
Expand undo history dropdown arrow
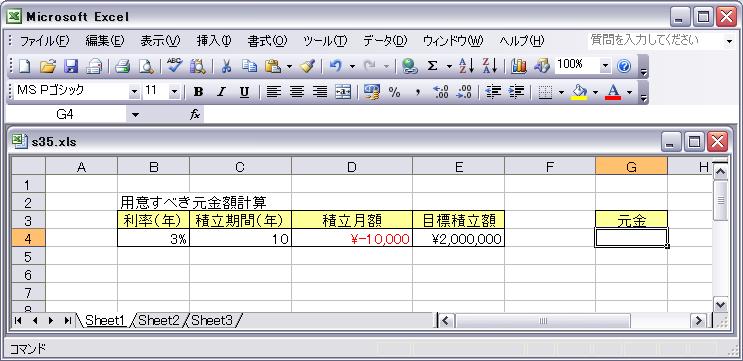point(352,67)
